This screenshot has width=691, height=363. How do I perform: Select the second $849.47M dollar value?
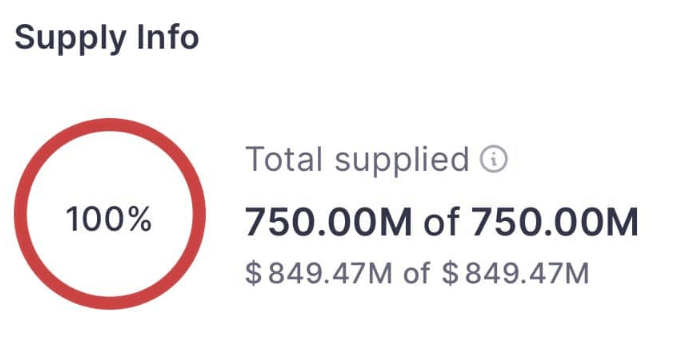[516, 273]
